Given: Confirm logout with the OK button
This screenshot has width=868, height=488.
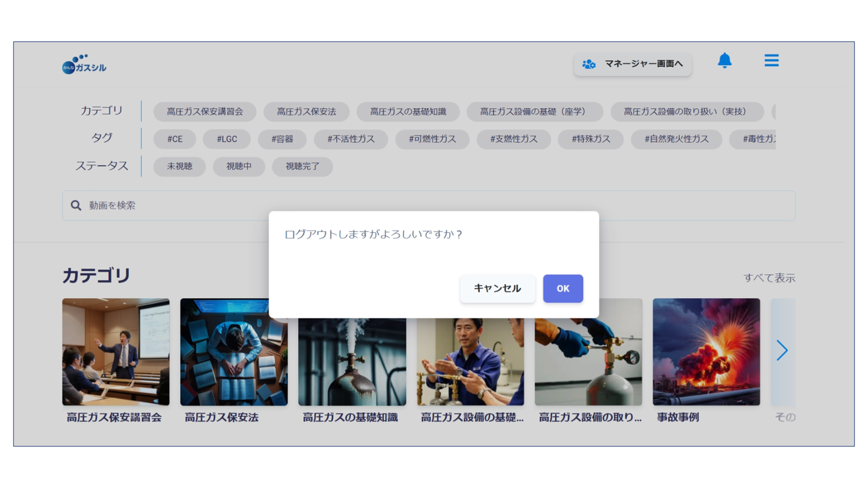Looking at the screenshot, I should point(563,288).
